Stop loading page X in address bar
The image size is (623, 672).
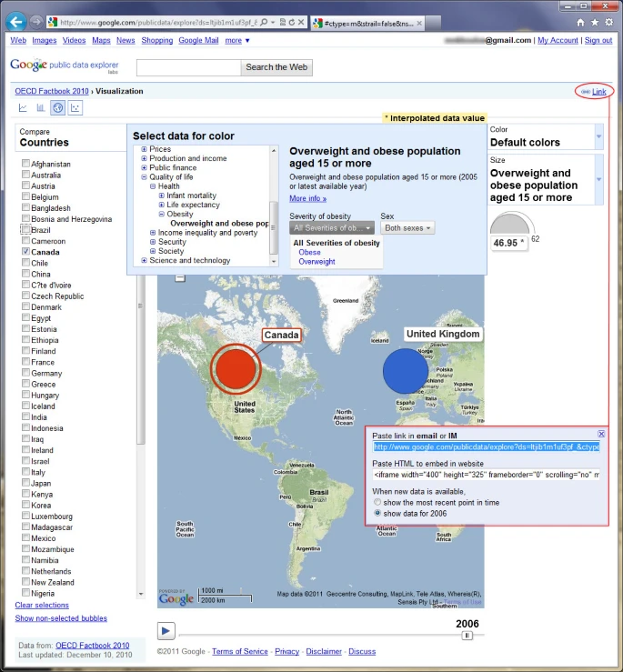301,23
